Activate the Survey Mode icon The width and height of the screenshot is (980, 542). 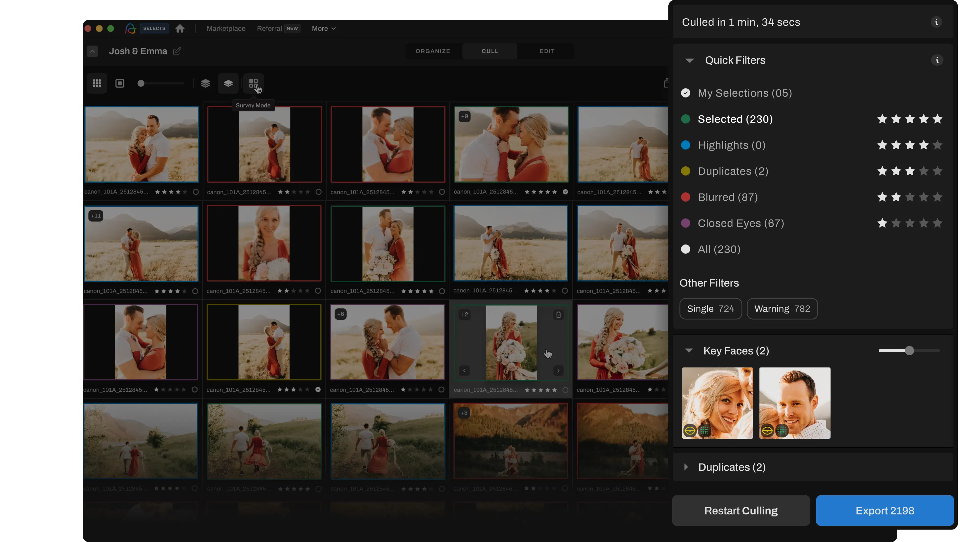pyautogui.click(x=253, y=83)
